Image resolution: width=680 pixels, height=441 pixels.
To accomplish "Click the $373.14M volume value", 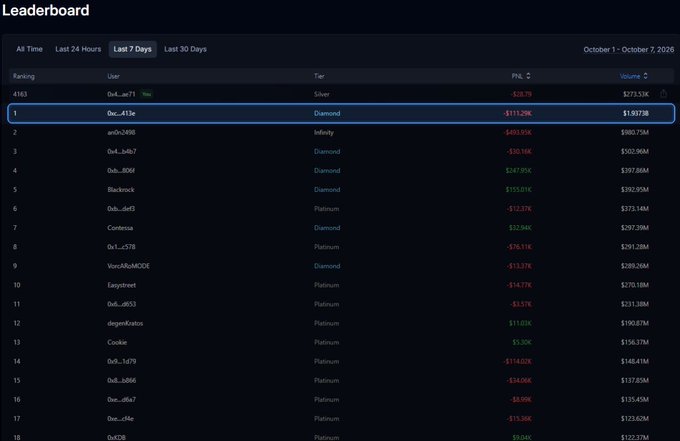I will click(634, 209).
